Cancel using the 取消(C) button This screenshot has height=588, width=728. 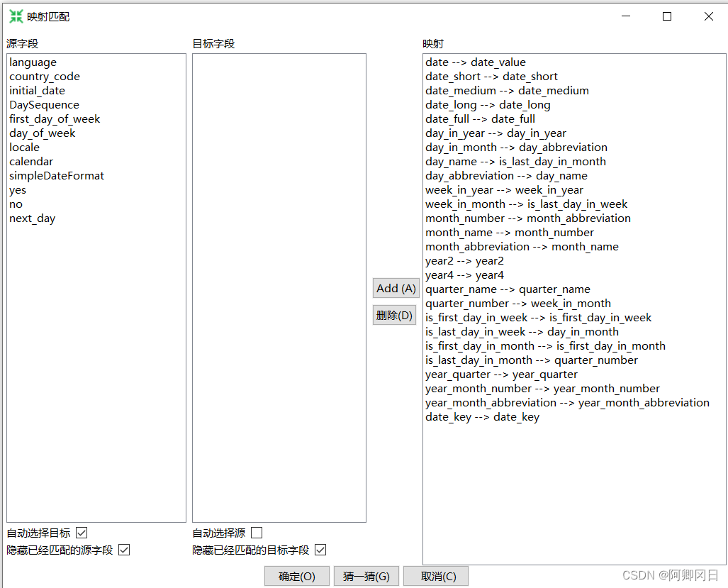(436, 576)
